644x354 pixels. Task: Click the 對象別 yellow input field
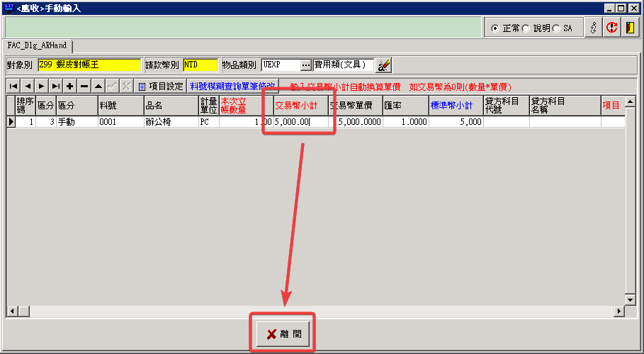[x=89, y=65]
